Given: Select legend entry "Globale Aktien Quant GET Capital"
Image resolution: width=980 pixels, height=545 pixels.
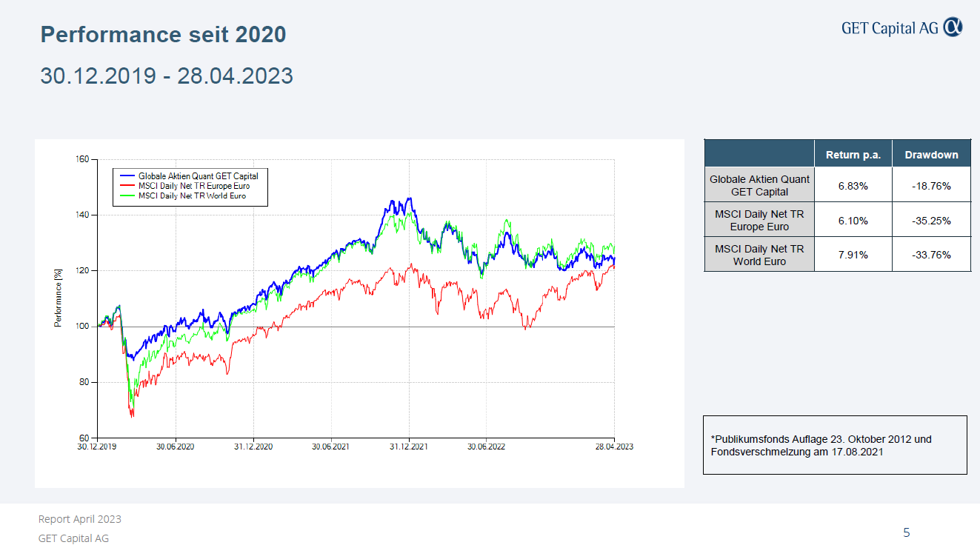Looking at the screenshot, I should point(199,176).
